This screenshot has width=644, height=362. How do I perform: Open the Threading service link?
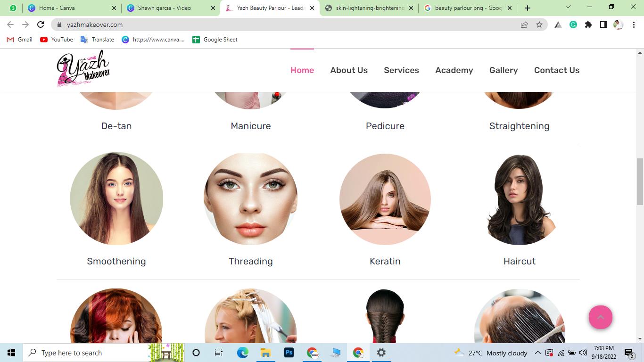[251, 262]
